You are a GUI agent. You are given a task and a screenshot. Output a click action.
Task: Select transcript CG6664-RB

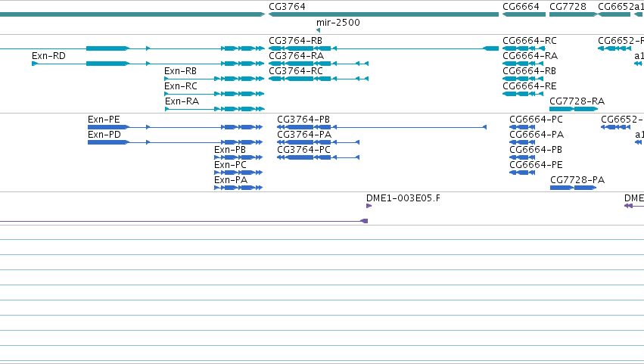tap(523, 79)
